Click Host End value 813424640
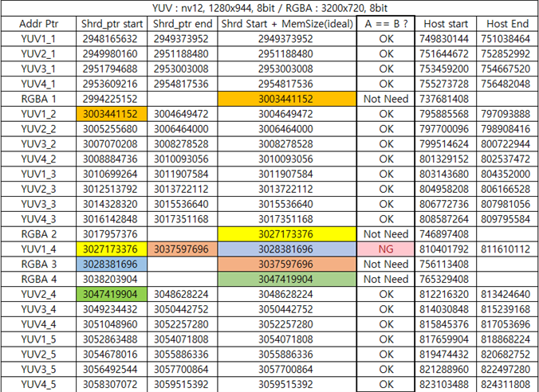Screen dimensions: 539x392 (506, 295)
